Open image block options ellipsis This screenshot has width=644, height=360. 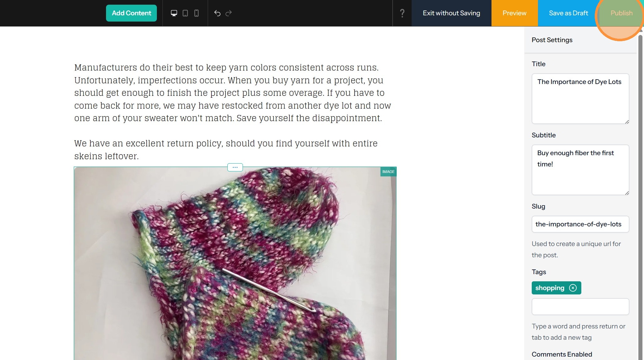235,167
